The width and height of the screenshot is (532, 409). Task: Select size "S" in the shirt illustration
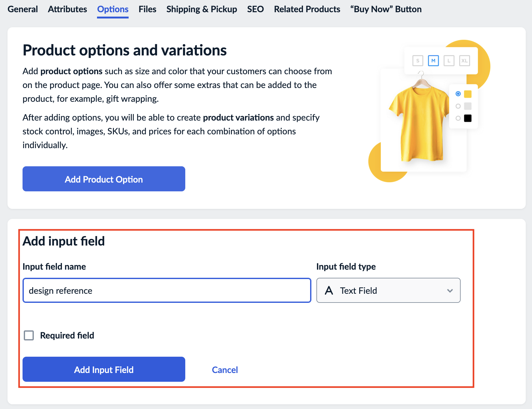[x=418, y=61]
